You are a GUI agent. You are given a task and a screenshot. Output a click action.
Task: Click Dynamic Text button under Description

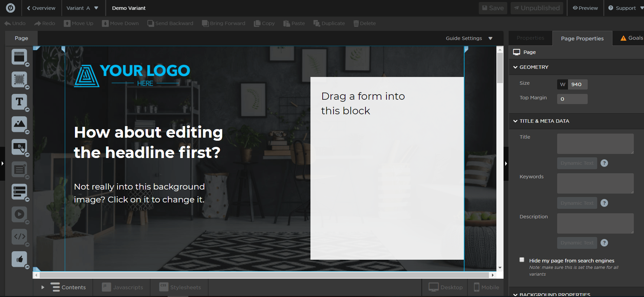tap(577, 243)
